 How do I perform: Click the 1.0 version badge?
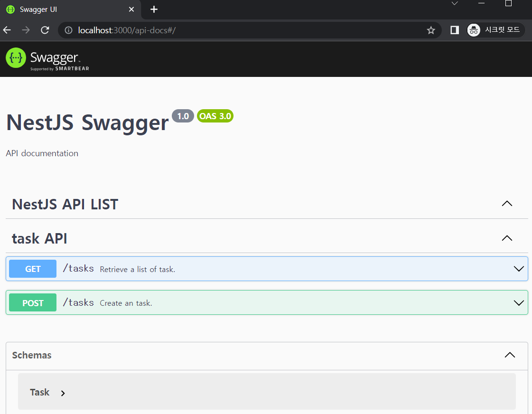click(183, 116)
